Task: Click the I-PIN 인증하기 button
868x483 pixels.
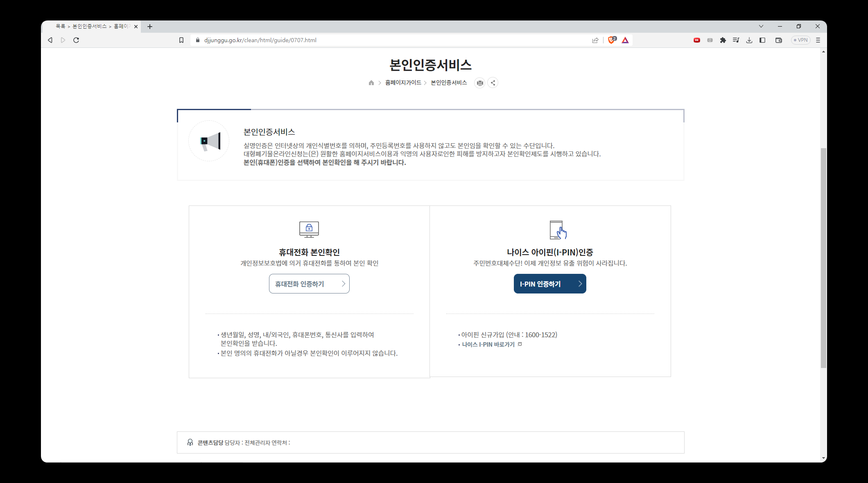Action: coord(550,284)
